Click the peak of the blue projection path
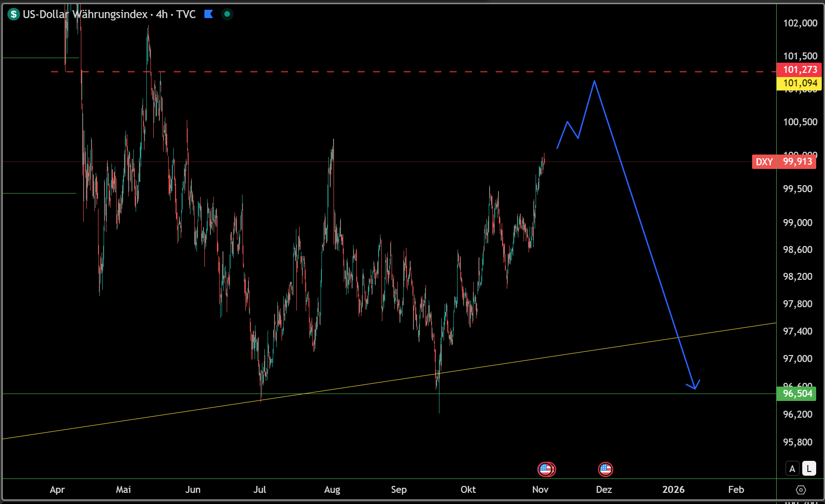 click(594, 82)
